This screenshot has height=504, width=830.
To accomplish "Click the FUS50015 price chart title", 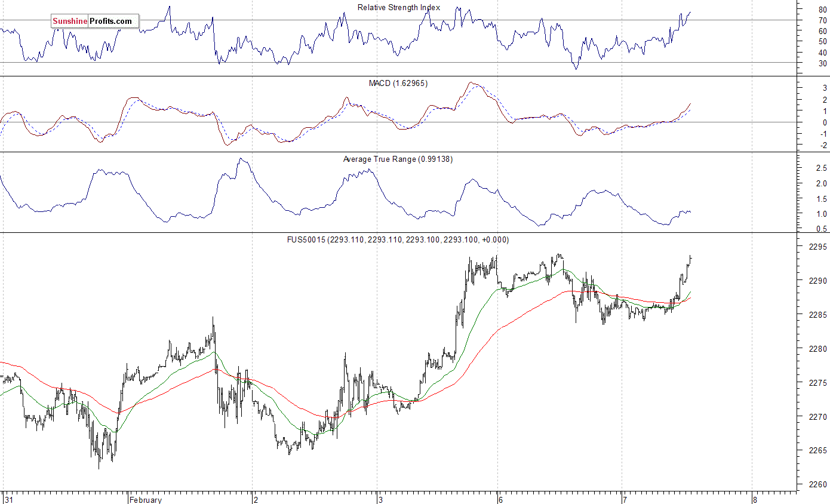I will (x=398, y=240).
